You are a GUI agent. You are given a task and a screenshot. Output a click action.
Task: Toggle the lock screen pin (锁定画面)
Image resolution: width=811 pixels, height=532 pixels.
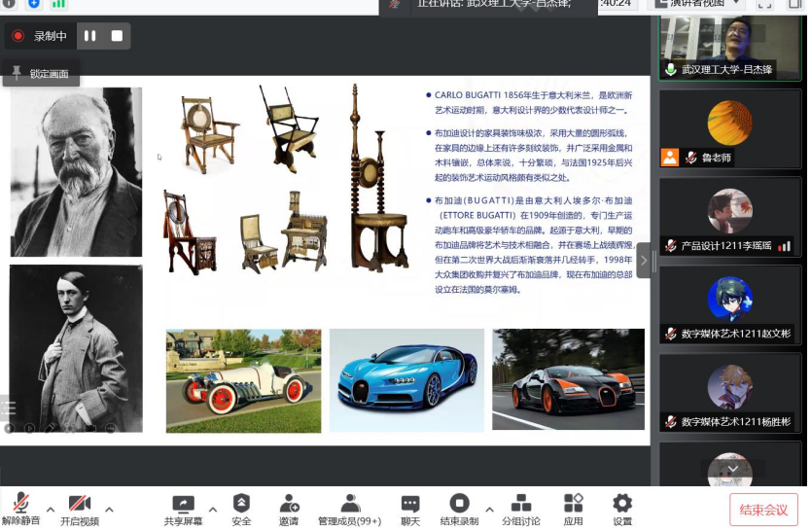40,73
